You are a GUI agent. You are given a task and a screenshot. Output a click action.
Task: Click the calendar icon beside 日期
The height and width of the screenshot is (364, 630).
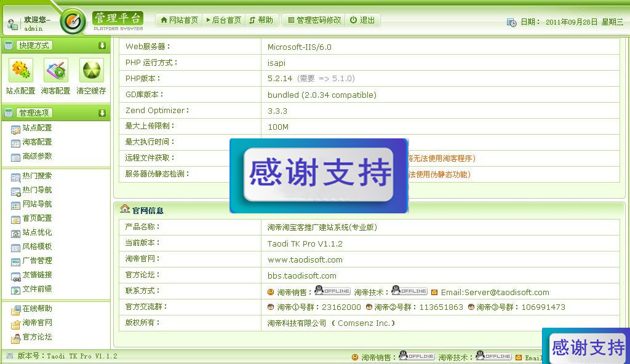(511, 23)
